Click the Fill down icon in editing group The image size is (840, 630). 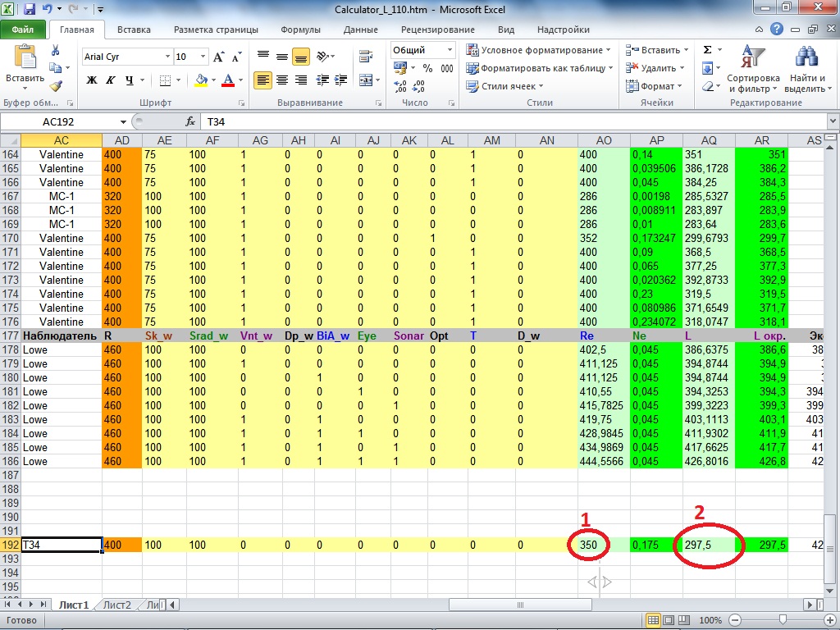[707, 68]
